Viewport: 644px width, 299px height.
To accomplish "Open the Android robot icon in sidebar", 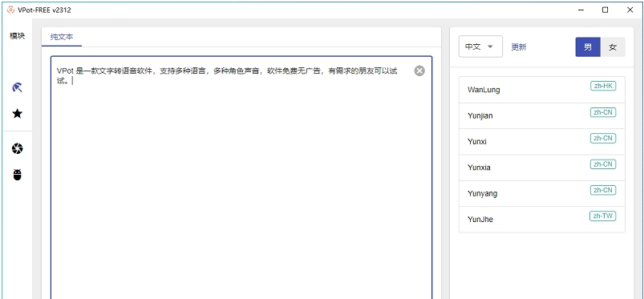I will 17,175.
